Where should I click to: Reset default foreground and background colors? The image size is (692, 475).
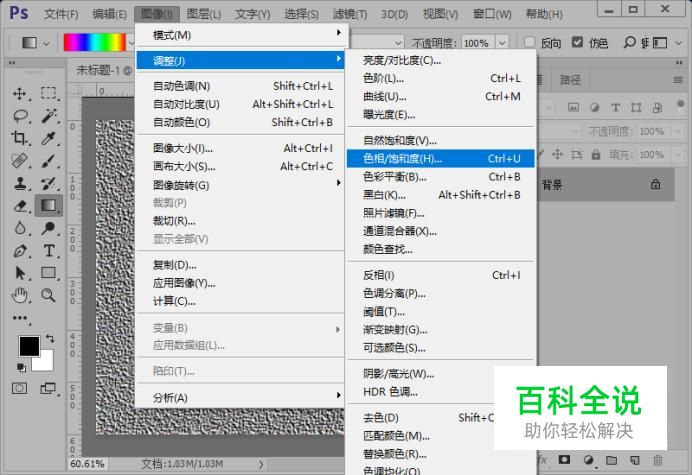point(21,367)
